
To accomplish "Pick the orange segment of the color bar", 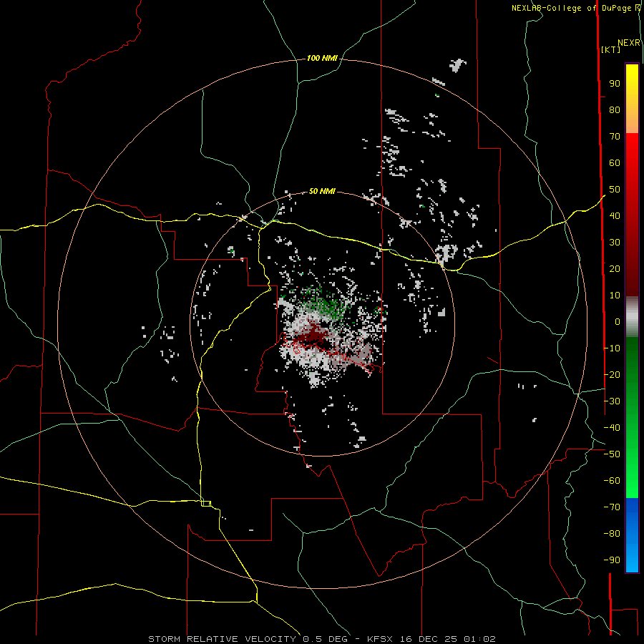I will [632, 122].
